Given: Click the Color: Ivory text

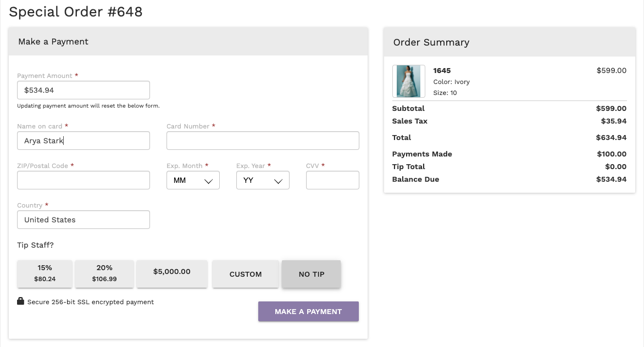Looking at the screenshot, I should click(451, 82).
